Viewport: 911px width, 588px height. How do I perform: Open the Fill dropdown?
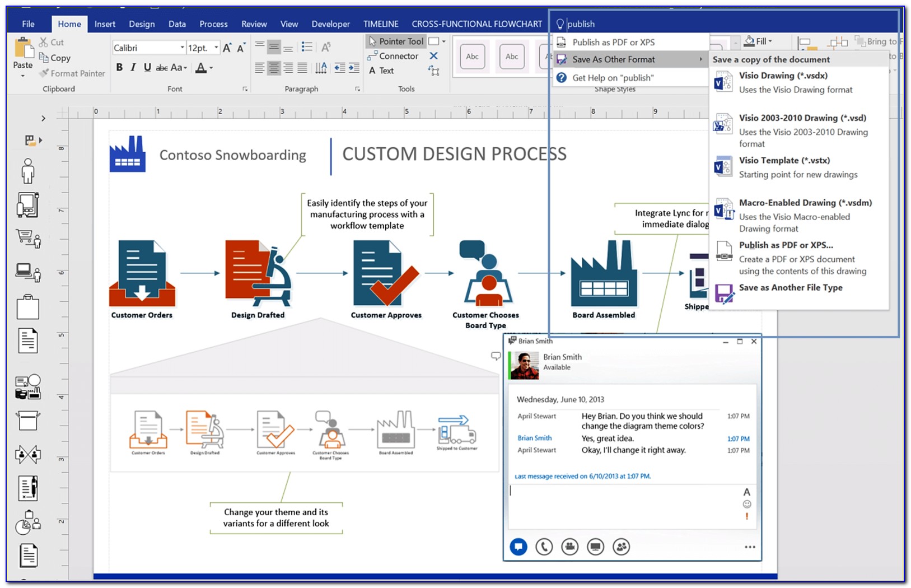[759, 41]
